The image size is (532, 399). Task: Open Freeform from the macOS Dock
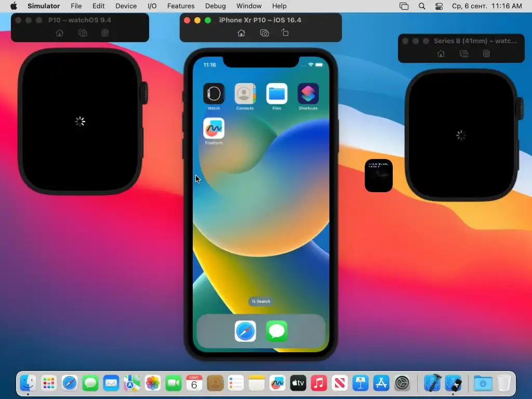(277, 383)
